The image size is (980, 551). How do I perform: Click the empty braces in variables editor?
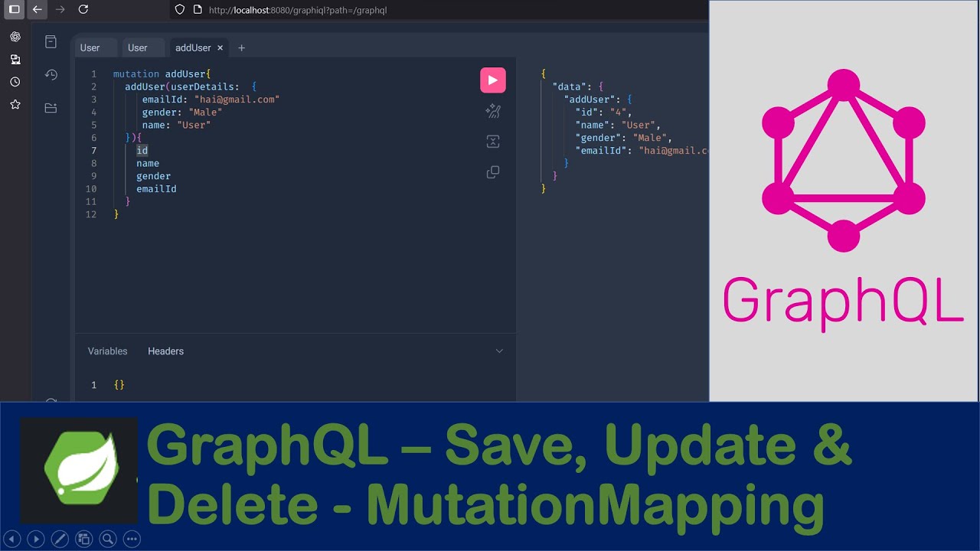[x=119, y=385]
